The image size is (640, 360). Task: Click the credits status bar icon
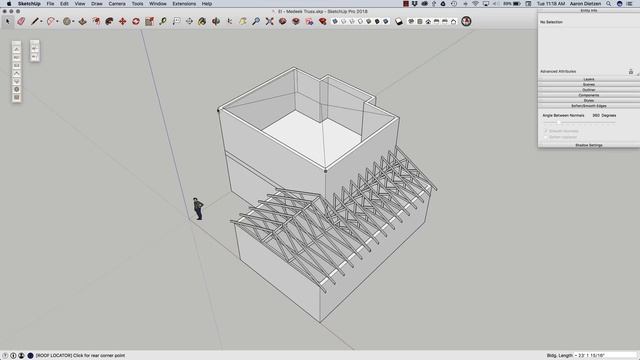click(13, 356)
